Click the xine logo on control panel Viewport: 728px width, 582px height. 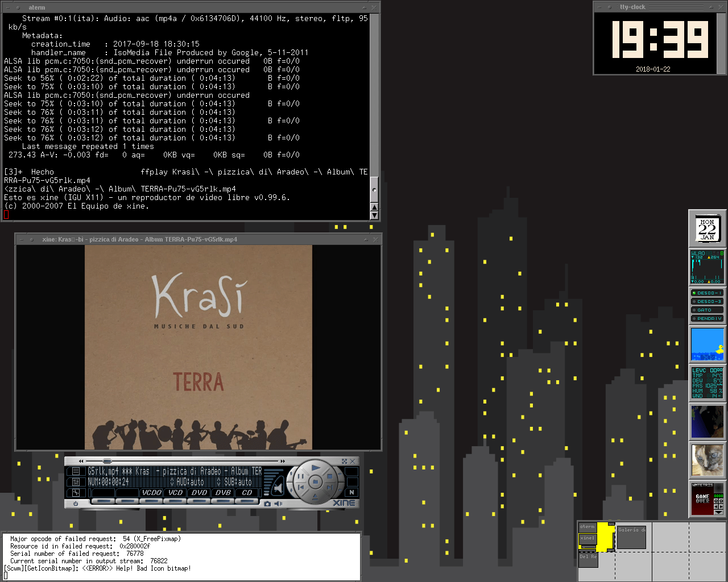(x=344, y=503)
